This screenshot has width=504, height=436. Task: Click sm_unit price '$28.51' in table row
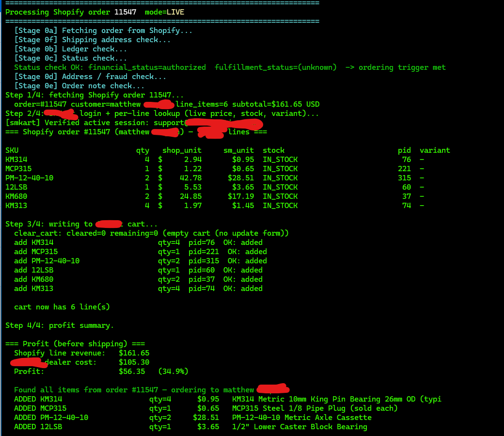pos(241,178)
